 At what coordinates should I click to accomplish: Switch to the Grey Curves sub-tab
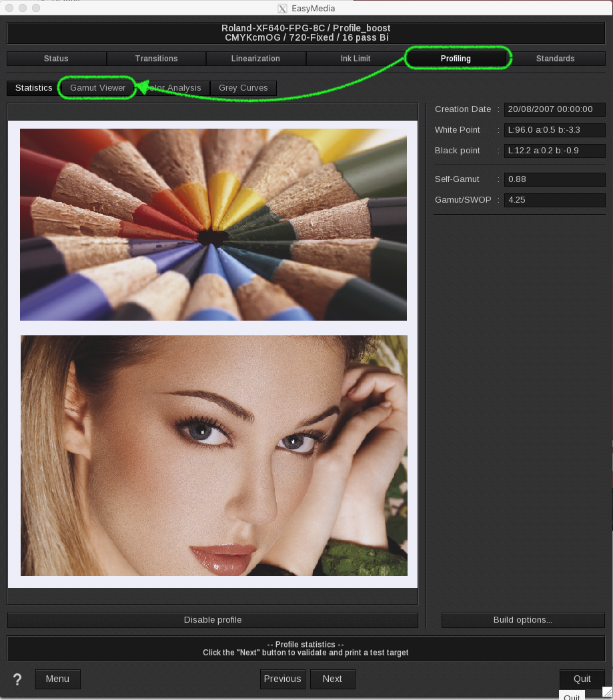243,88
